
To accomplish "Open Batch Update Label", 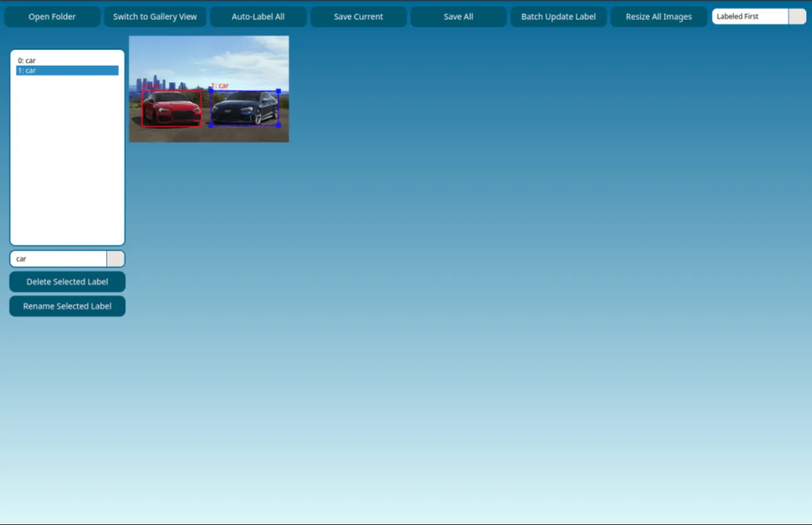I will click(x=558, y=17).
